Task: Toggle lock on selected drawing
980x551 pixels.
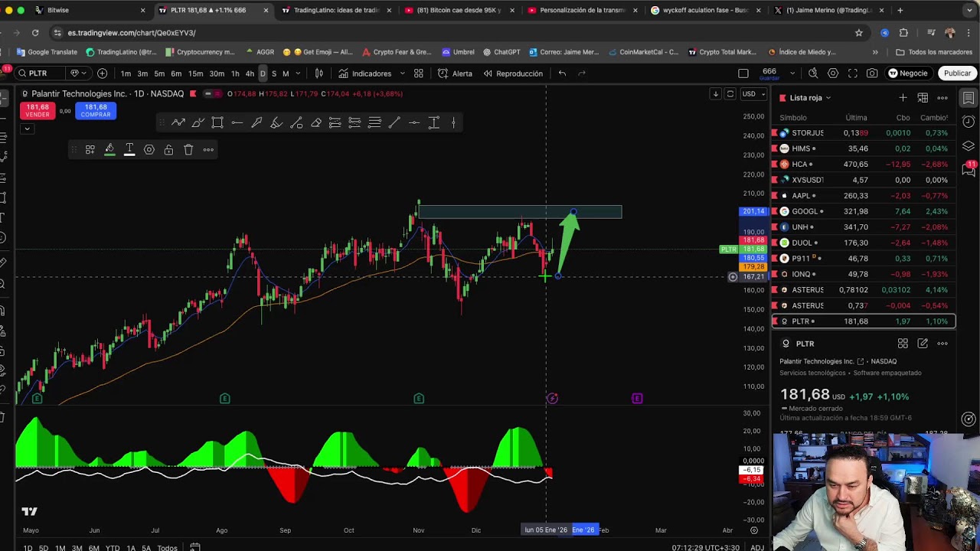Action: 168,150
